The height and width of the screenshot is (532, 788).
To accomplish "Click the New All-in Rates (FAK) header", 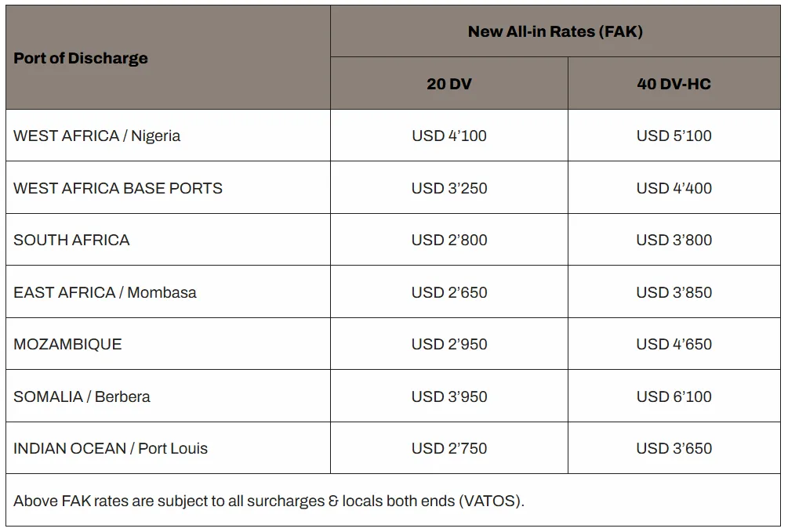I will point(555,32).
